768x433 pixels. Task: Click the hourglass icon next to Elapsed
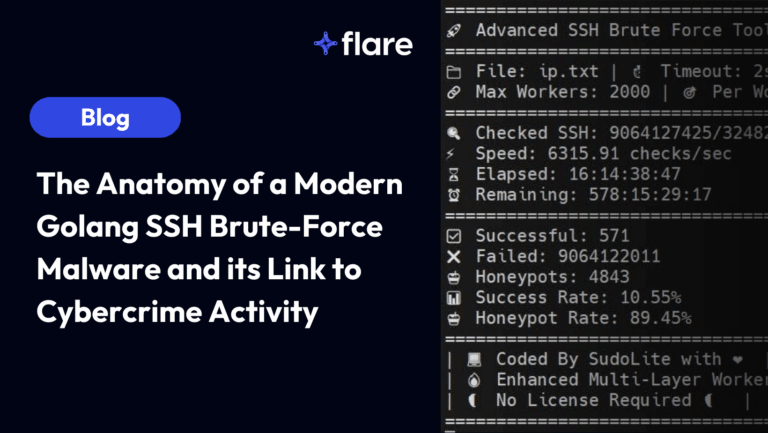[453, 174]
